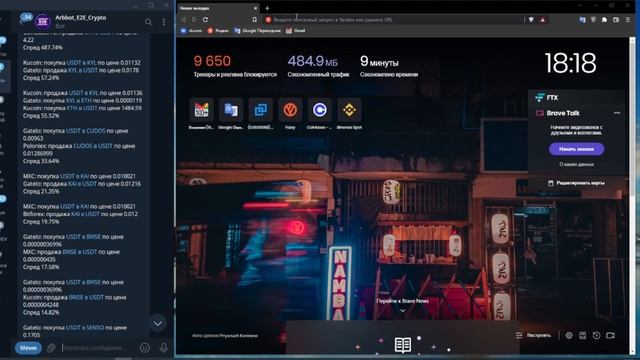
Task: Open the Coinbase speed-dial tile
Action: pyautogui.click(x=320, y=110)
